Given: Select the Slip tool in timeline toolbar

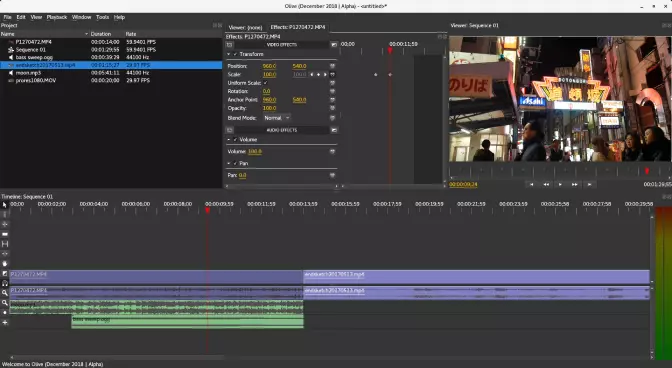Looking at the screenshot, I should [5, 244].
